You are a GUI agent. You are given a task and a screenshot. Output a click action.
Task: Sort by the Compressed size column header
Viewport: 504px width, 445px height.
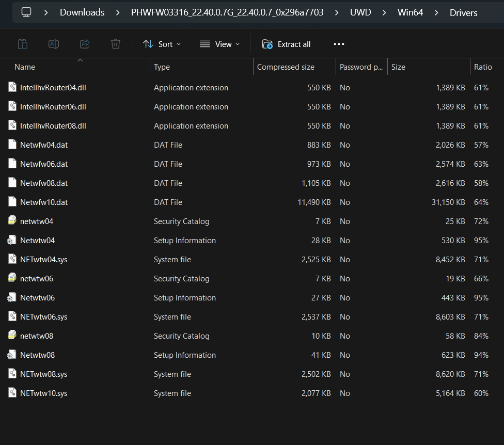click(x=286, y=67)
